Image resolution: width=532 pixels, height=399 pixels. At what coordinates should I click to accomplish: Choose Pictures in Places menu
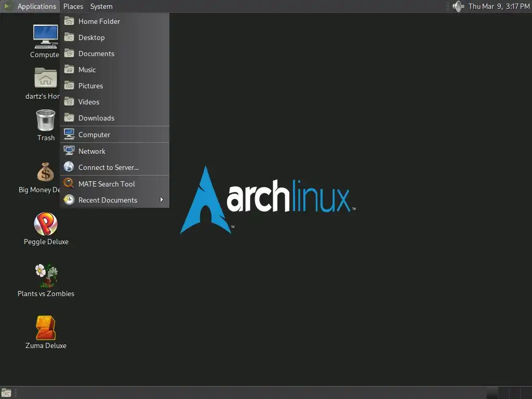115,86
